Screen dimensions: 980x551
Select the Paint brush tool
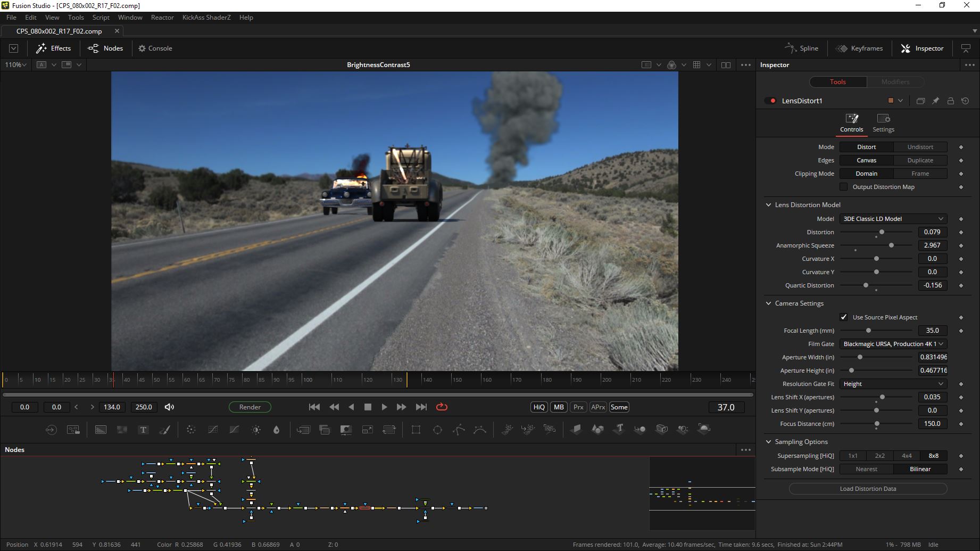(165, 430)
